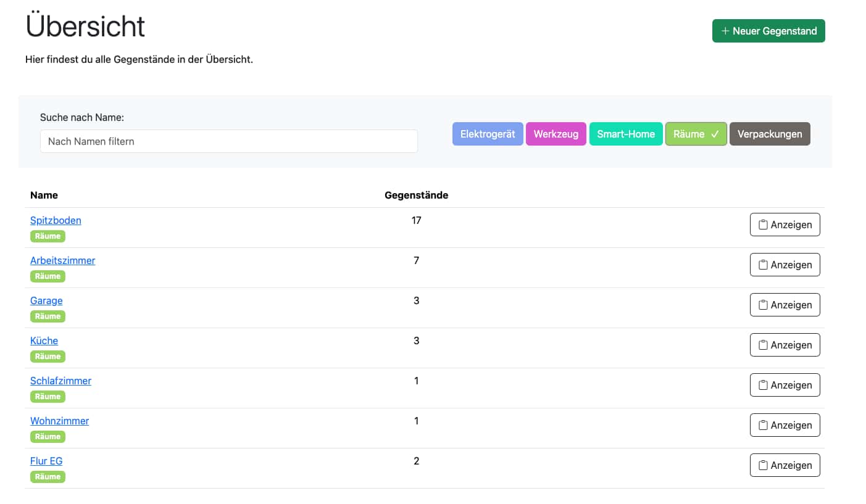Click the Name column header
The image size is (866, 504).
click(x=44, y=195)
